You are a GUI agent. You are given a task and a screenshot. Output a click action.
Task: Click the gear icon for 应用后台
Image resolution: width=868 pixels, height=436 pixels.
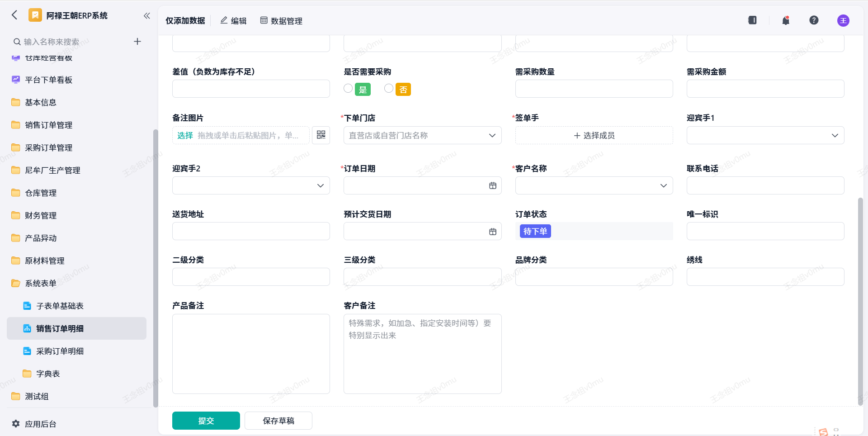(16, 424)
